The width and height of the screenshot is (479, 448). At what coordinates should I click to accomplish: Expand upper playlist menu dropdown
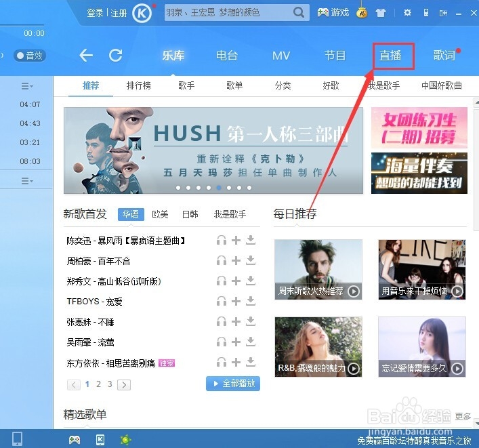(x=27, y=86)
